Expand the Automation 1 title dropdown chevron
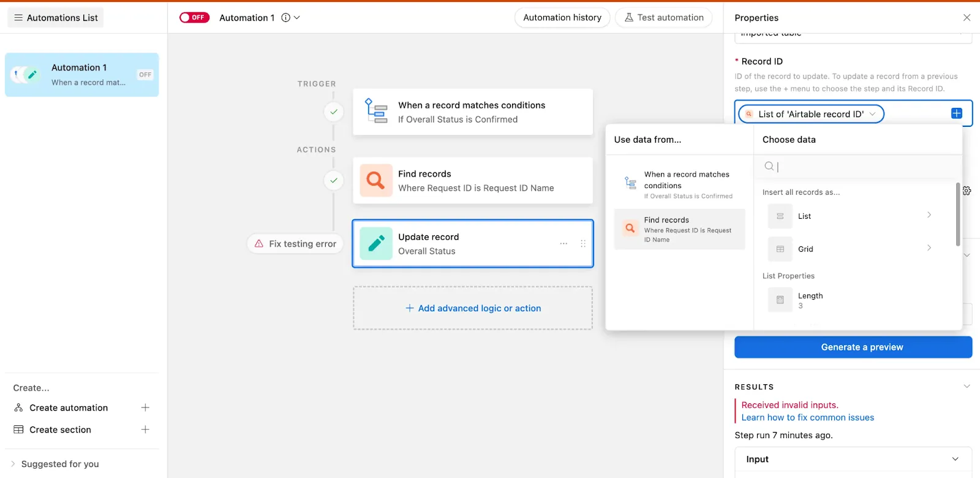This screenshot has width=980, height=478. 297,18
